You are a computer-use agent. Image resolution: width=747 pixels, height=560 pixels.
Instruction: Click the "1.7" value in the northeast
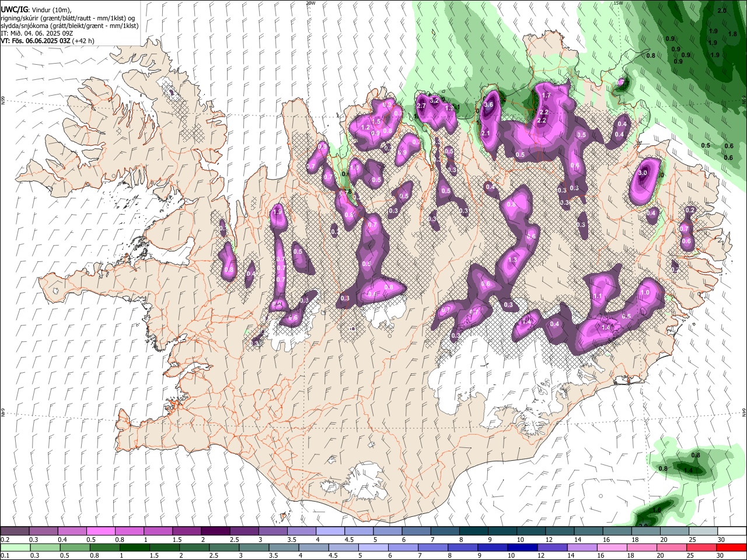pos(547,95)
